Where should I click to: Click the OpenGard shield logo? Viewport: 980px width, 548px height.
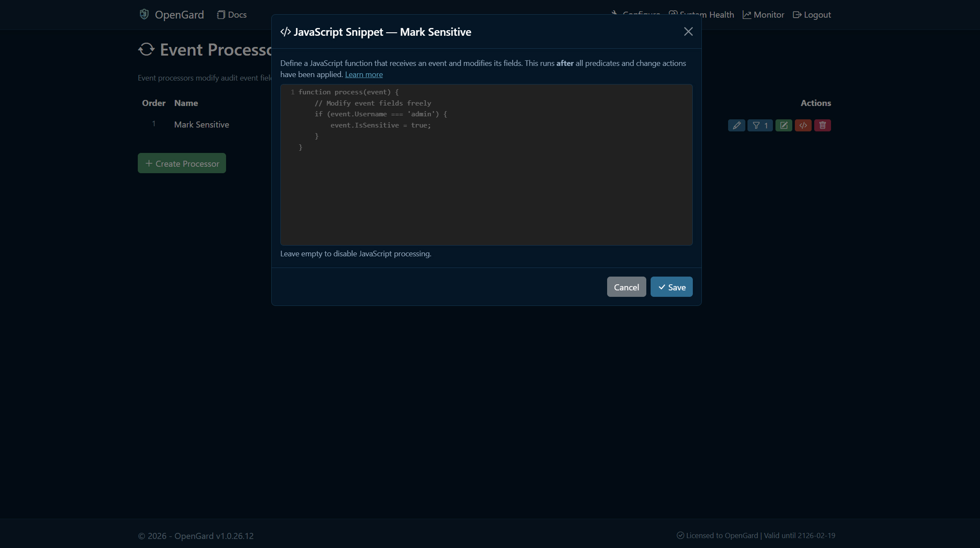144,14
